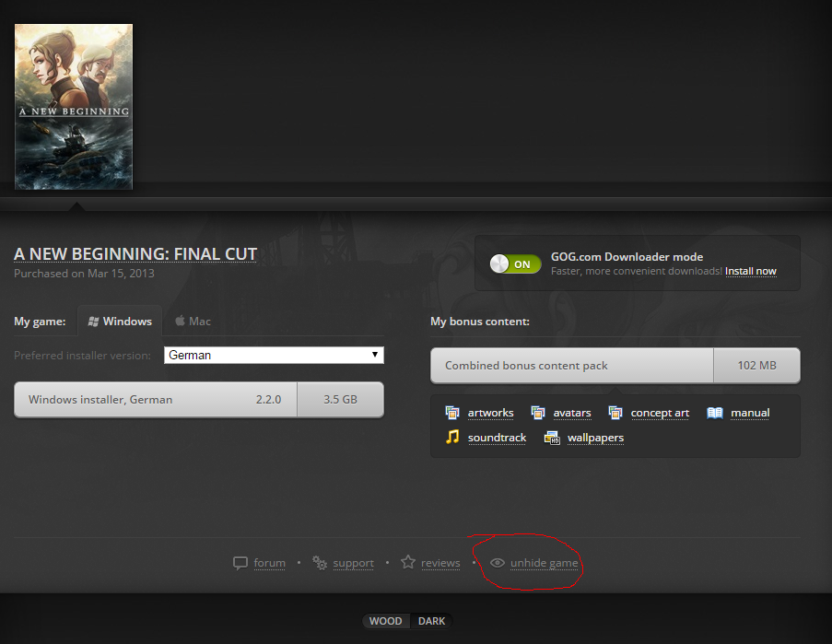Open the forum link
Image resolution: width=832 pixels, height=644 pixels.
point(270,563)
